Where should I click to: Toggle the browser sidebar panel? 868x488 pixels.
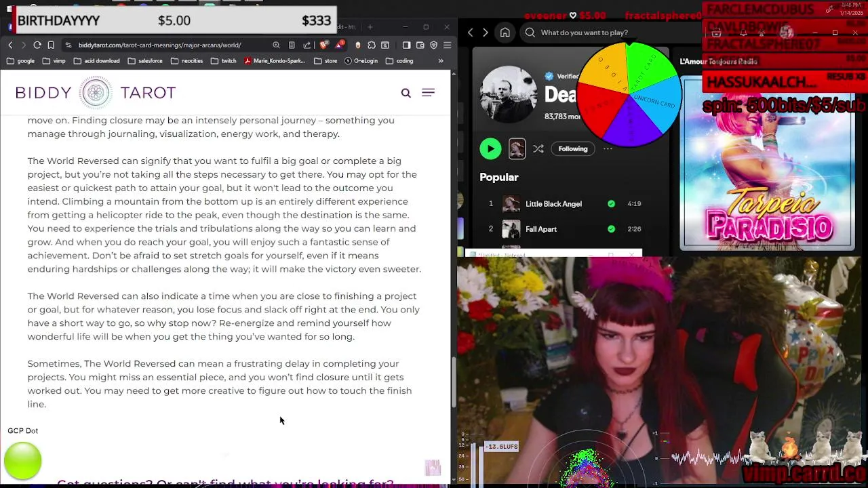click(x=406, y=45)
